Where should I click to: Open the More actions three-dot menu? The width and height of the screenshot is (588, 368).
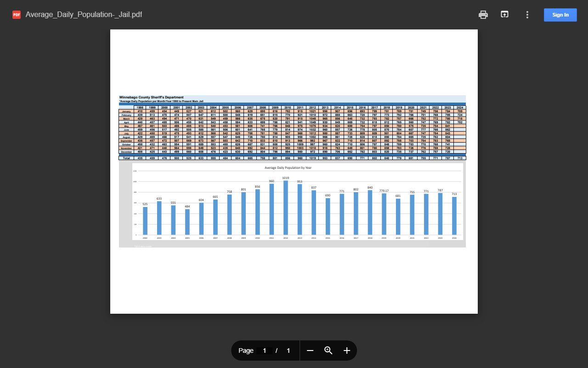tap(527, 15)
